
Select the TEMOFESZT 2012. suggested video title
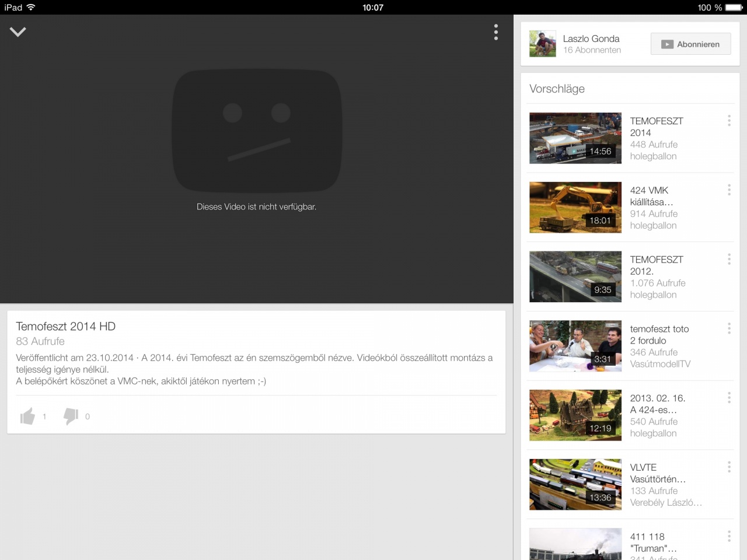[x=656, y=265]
